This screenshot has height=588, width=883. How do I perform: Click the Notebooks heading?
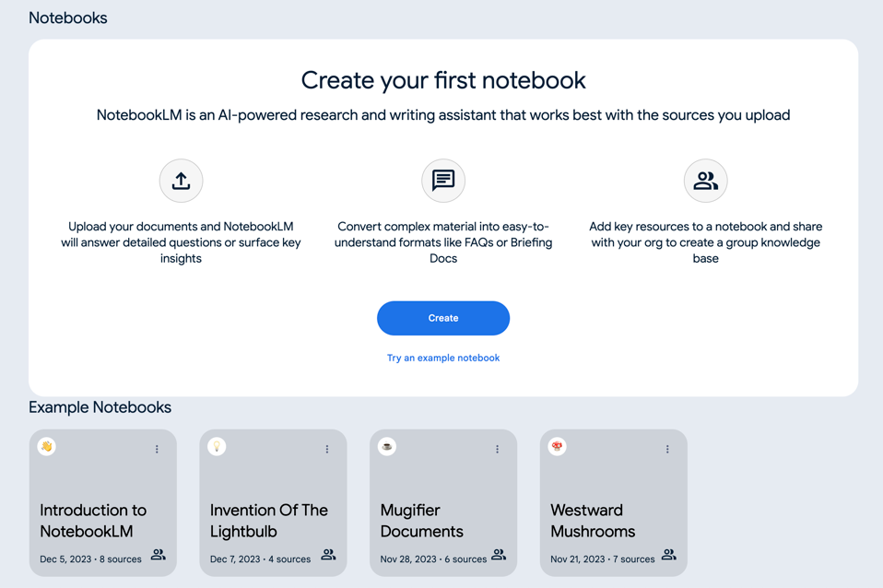tap(67, 18)
